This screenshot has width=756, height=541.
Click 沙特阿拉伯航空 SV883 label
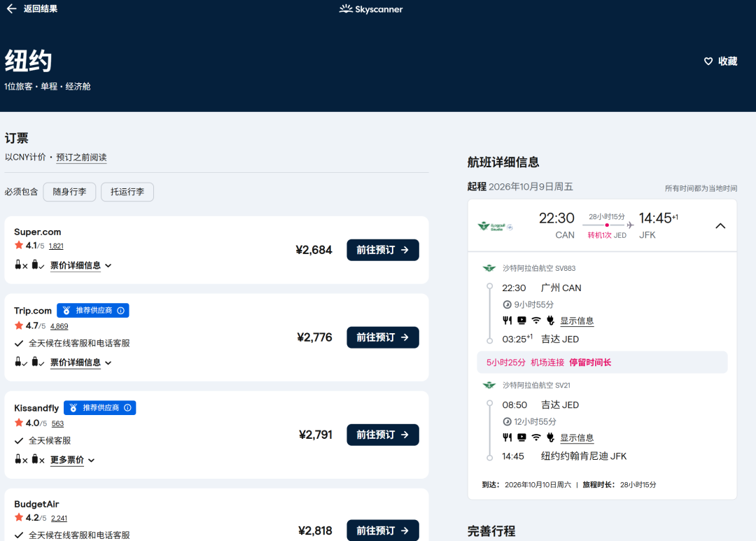coord(539,268)
